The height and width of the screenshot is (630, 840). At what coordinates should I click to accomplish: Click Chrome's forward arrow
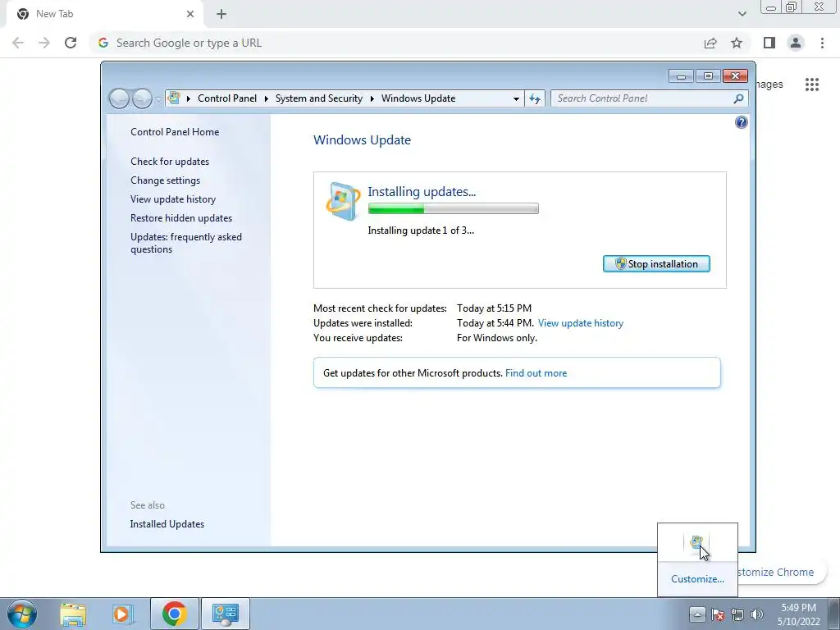(44, 43)
